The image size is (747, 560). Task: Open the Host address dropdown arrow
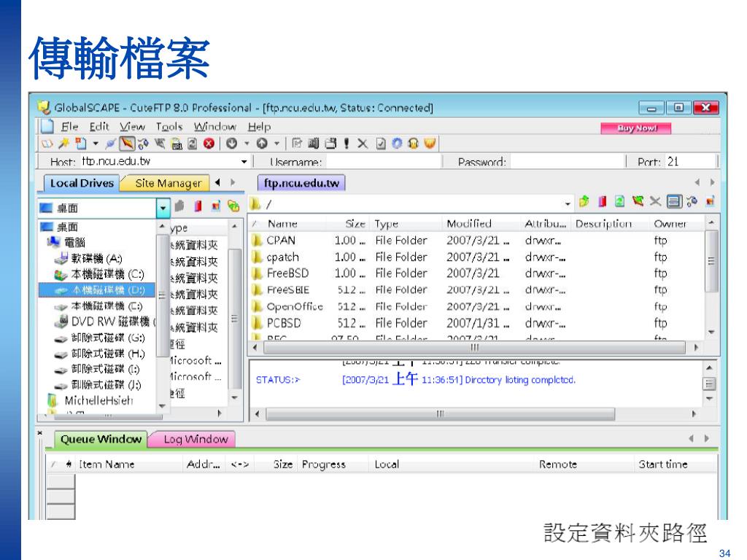[x=244, y=162]
